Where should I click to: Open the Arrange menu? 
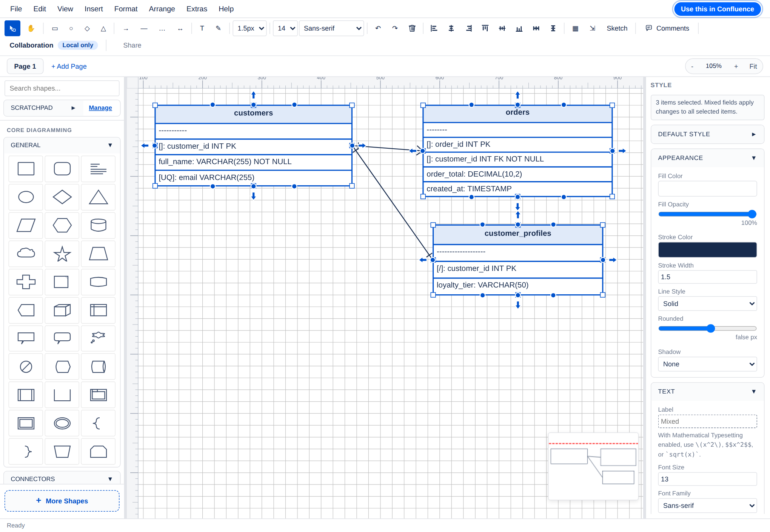[162, 9]
